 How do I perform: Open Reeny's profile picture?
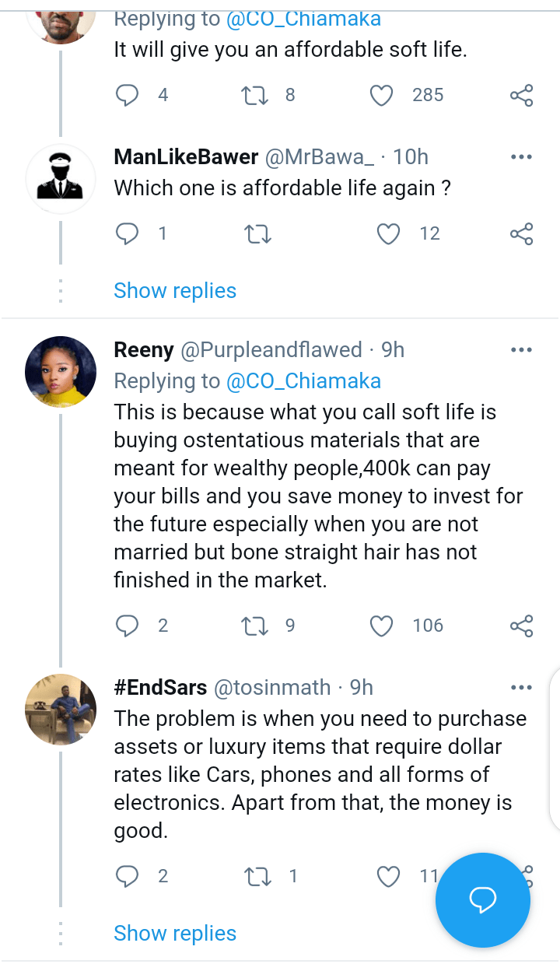[61, 371]
